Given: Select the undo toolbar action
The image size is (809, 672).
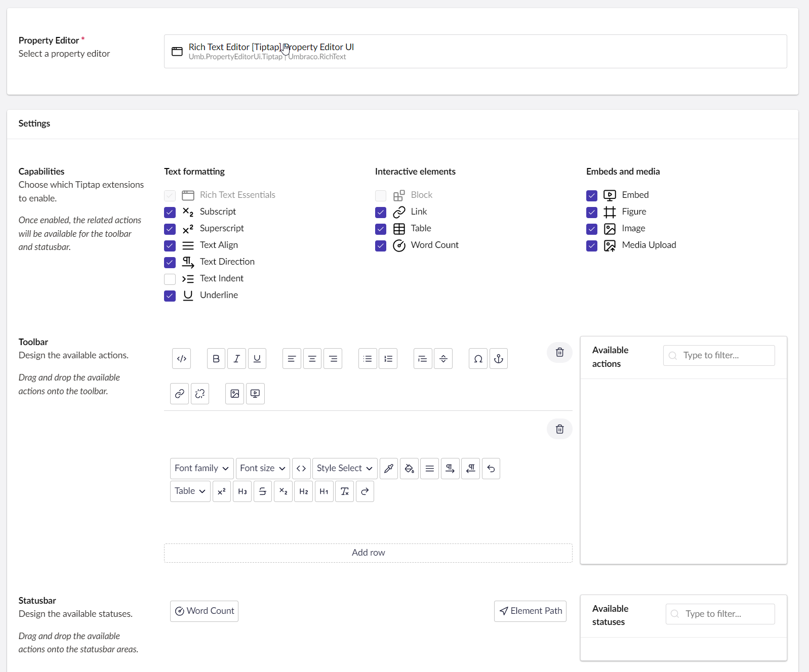Looking at the screenshot, I should (x=491, y=469).
